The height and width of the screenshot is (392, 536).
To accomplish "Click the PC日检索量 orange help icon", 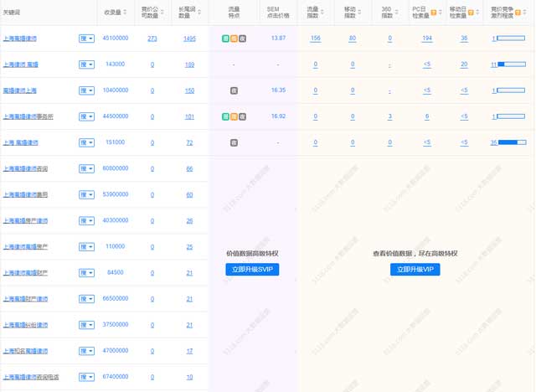I will click(434, 13).
